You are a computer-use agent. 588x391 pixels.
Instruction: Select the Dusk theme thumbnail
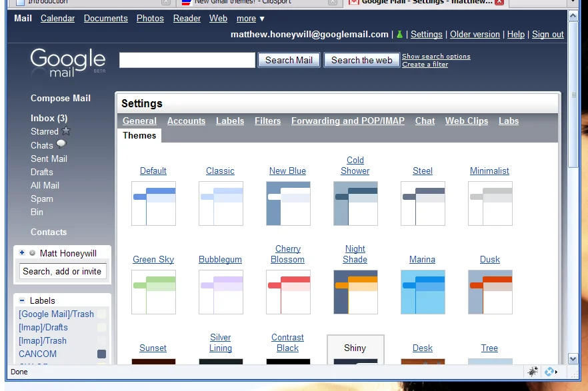tap(490, 292)
